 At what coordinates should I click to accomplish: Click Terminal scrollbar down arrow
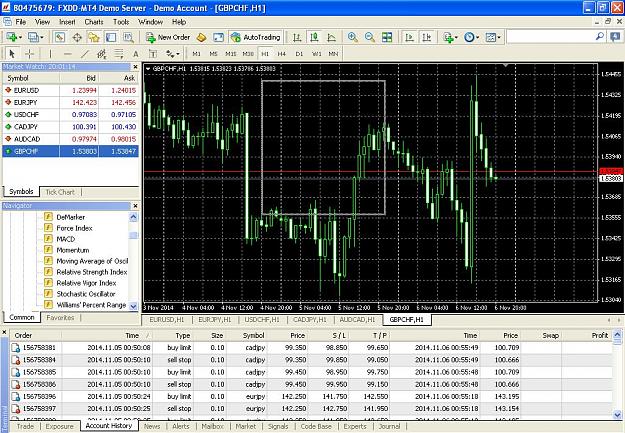617,414
